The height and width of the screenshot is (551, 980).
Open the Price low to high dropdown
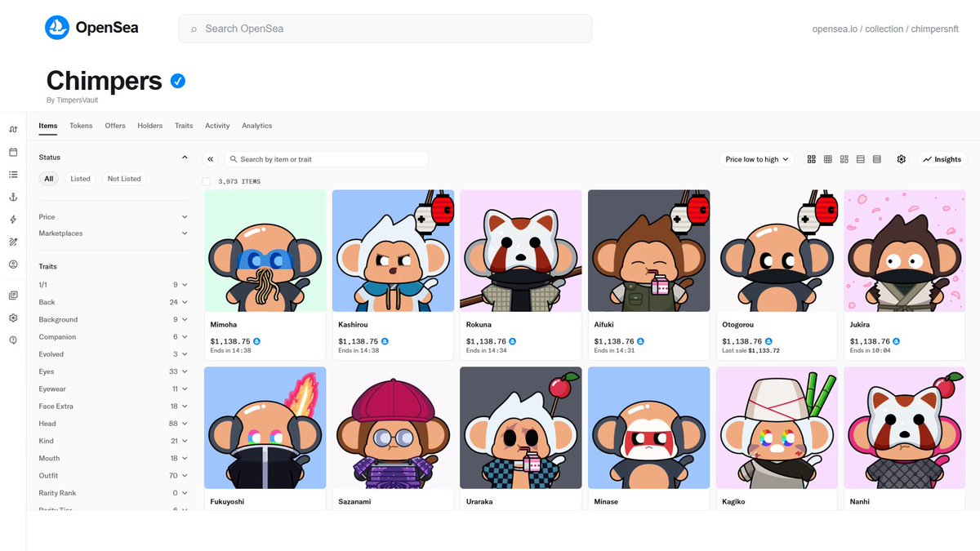(757, 159)
